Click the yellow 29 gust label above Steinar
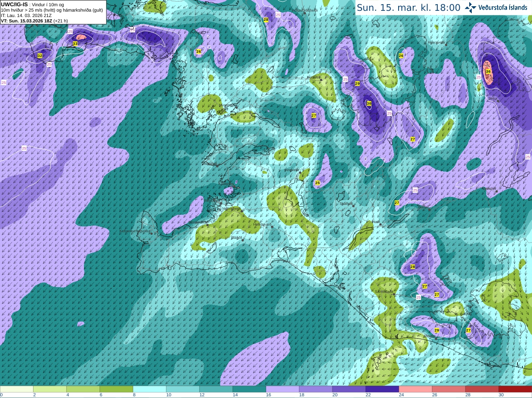This screenshot has width=532, height=398. coord(437,330)
